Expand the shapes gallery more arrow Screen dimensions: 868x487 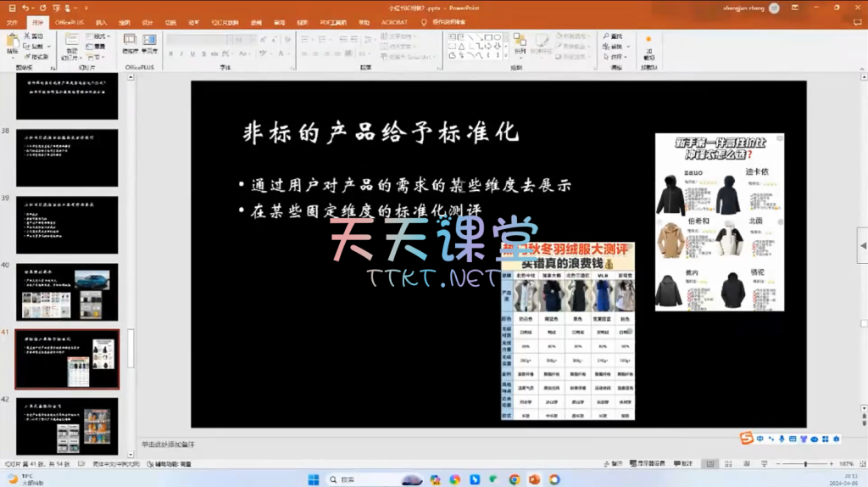pyautogui.click(x=504, y=54)
